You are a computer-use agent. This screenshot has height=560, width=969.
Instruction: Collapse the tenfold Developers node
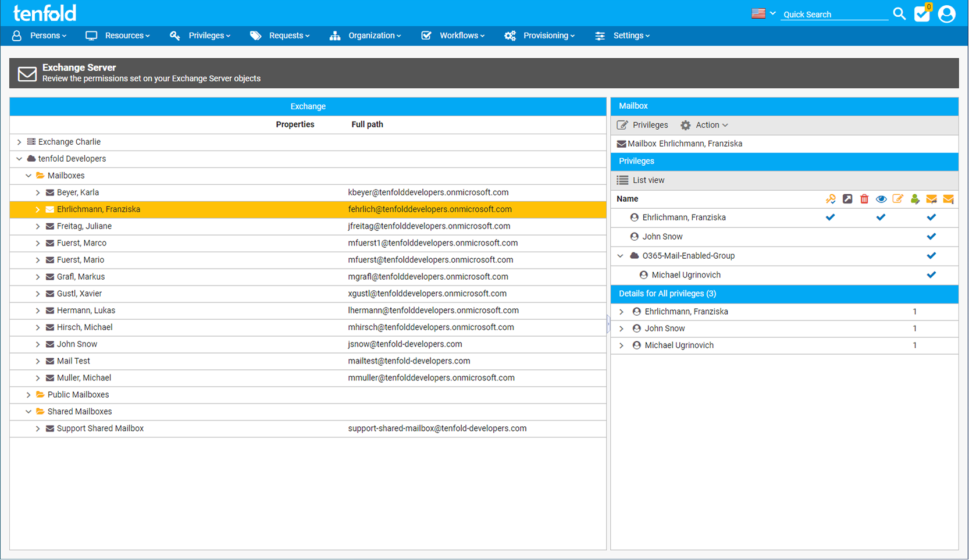(19, 159)
